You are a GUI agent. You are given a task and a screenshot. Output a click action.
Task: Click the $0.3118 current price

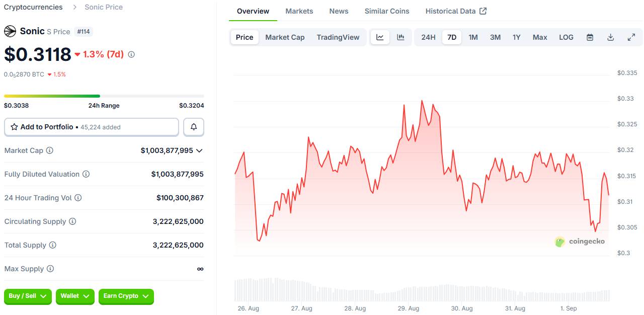tap(38, 54)
